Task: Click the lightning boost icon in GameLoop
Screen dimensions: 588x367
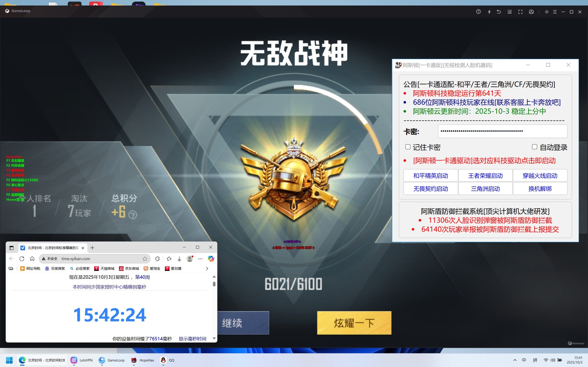Action: coord(489,12)
